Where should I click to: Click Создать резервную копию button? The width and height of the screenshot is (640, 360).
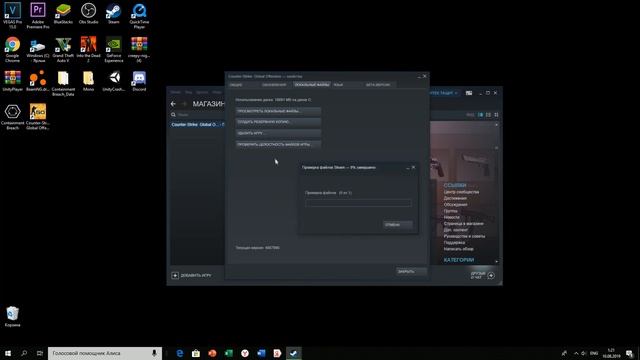278,122
